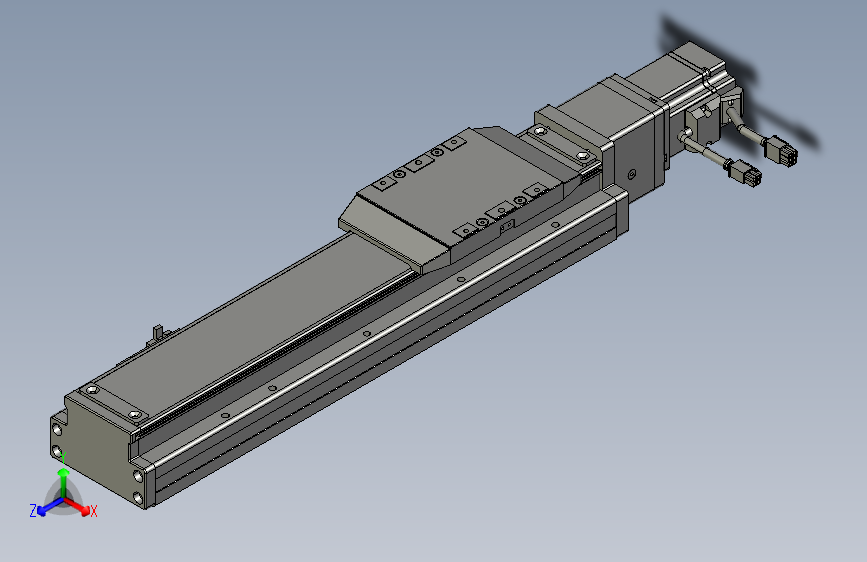
Task: Select the upper cable connector plug on the motor
Action: (x=780, y=151)
